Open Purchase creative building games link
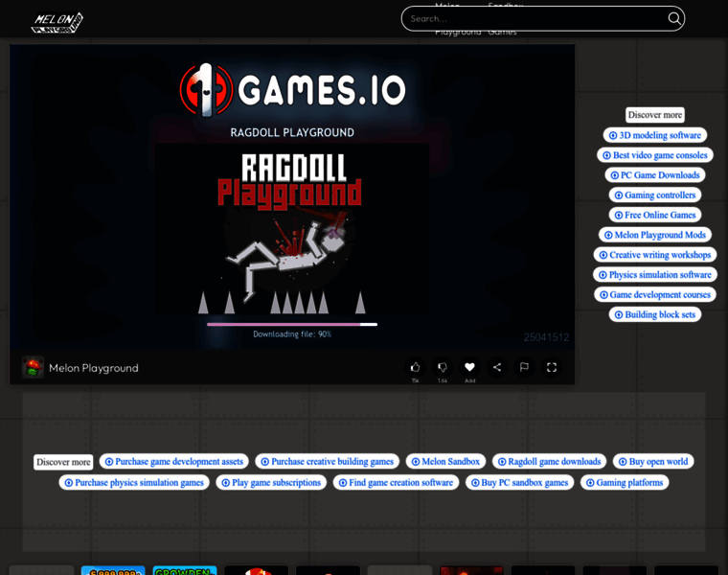The width and height of the screenshot is (728, 575). [328, 462]
